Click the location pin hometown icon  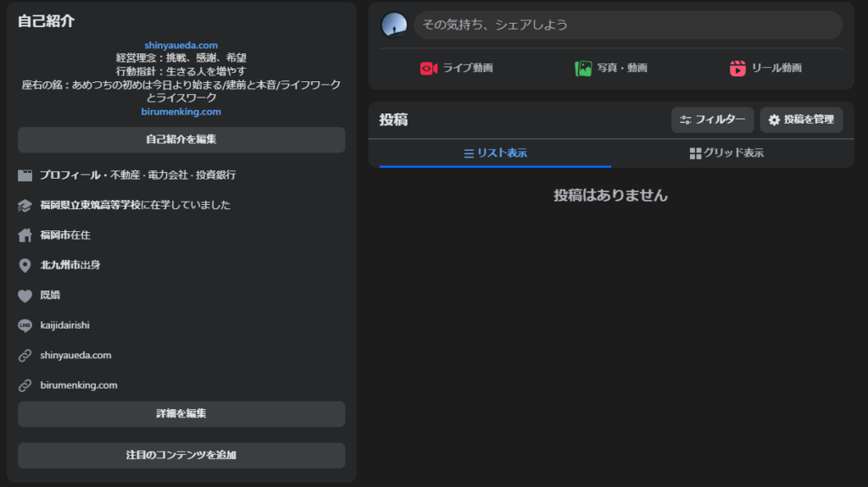pos(25,266)
